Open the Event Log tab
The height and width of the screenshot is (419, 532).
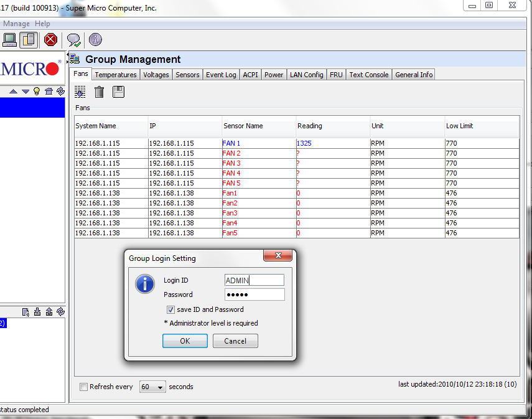pos(221,75)
